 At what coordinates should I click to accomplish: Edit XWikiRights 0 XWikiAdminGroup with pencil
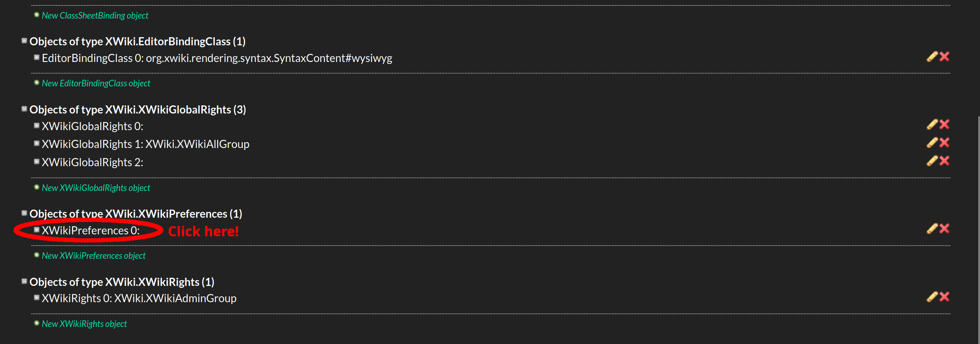point(932,297)
